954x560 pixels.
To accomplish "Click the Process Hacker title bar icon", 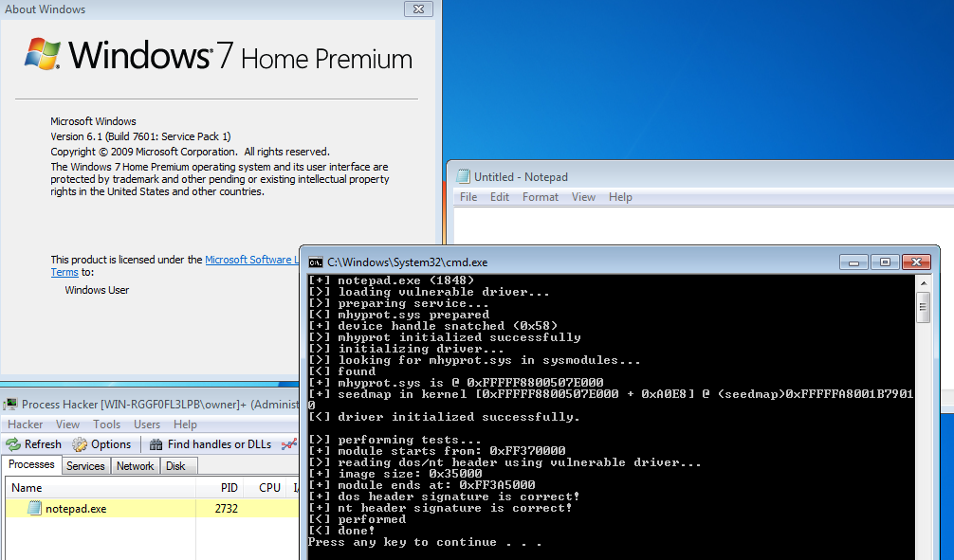I will [x=9, y=405].
